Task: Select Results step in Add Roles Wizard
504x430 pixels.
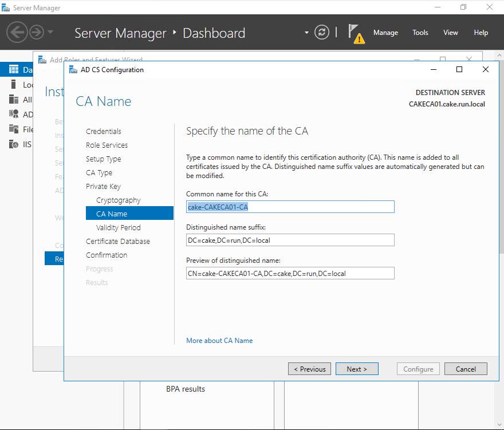Action: pos(54,259)
